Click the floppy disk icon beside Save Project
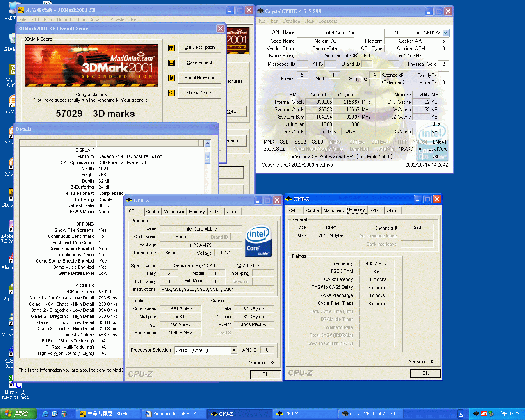This screenshot has height=420, width=525. click(171, 63)
